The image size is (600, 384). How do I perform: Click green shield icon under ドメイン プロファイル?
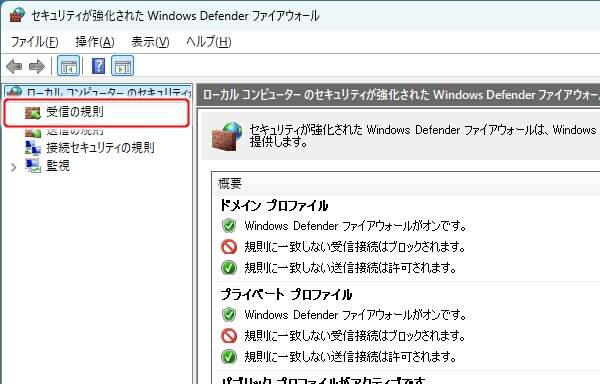[229, 226]
